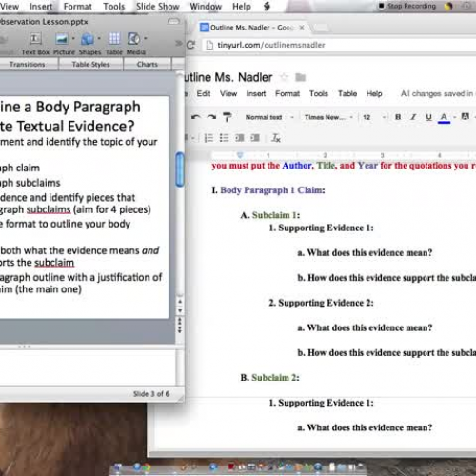
Task: Open Google Docs Help menu
Action: click(x=374, y=93)
